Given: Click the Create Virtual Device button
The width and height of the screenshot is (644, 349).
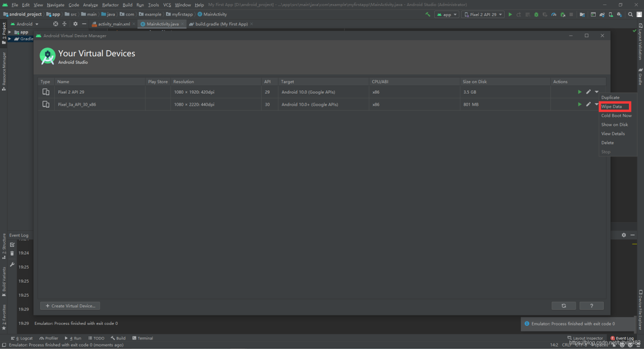Looking at the screenshot, I should (70, 306).
